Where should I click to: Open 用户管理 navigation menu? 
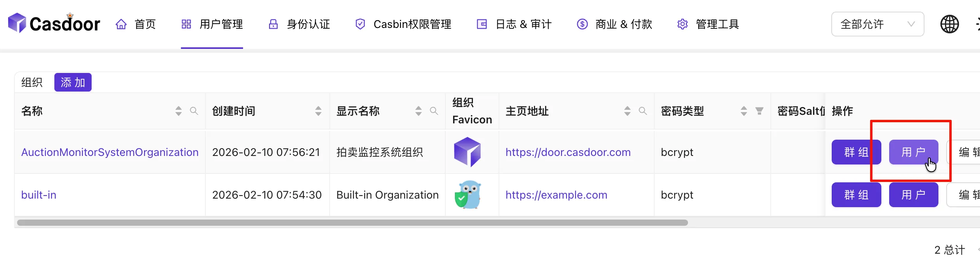pos(212,24)
